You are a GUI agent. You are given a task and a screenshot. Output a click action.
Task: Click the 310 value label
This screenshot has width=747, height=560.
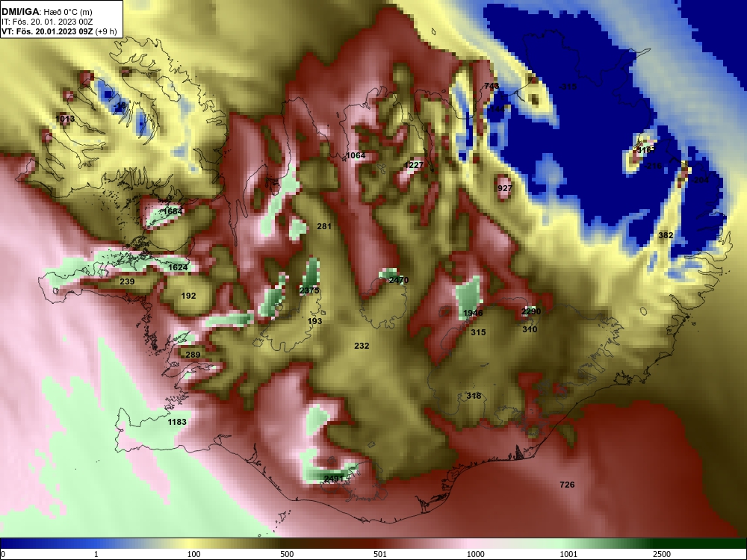pyautogui.click(x=530, y=329)
